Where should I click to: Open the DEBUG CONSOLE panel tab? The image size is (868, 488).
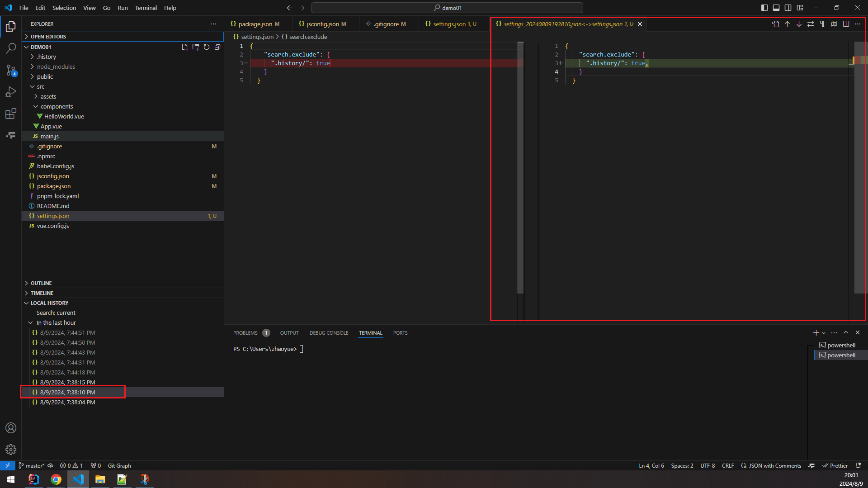pyautogui.click(x=329, y=333)
